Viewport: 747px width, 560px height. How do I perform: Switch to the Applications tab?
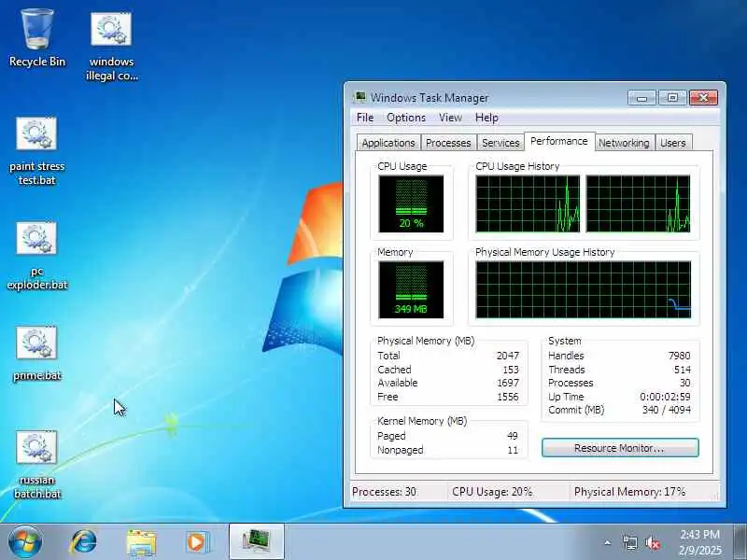click(388, 143)
